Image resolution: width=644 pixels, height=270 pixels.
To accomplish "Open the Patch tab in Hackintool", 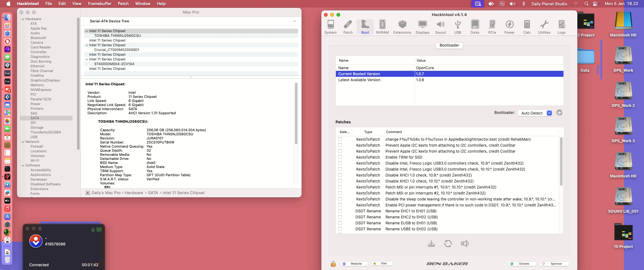I will [x=348, y=27].
